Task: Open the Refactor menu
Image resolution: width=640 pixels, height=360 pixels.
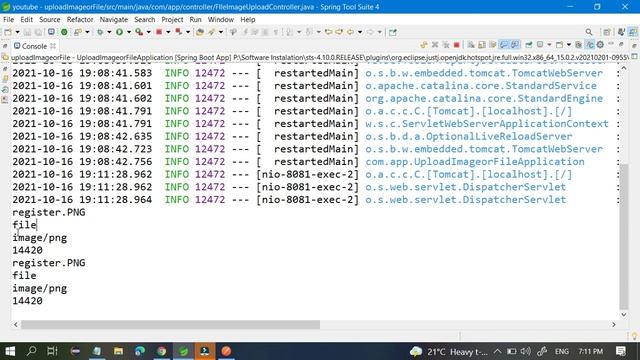Action: (80, 20)
